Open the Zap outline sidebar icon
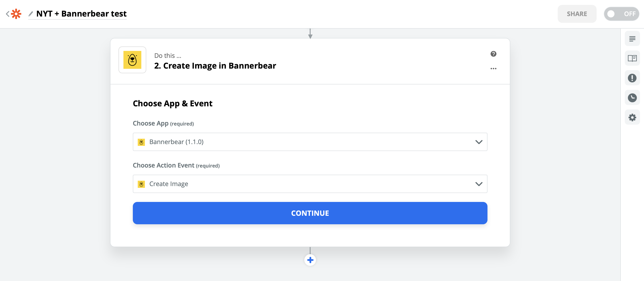This screenshot has height=281, width=644. pyautogui.click(x=632, y=39)
